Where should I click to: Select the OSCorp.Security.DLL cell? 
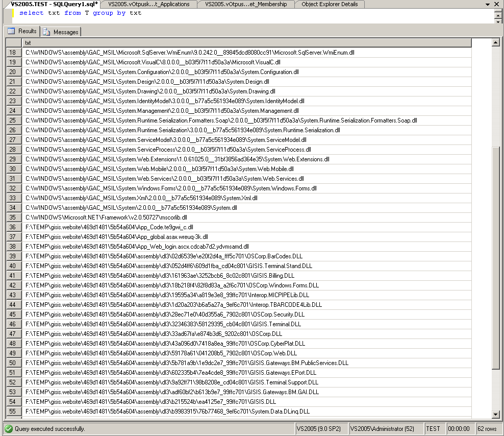click(246, 314)
